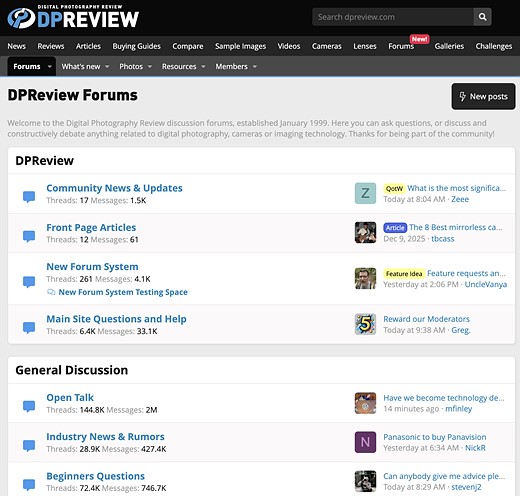Go to Reviews in top navigation
The width and height of the screenshot is (520, 496).
(51, 46)
